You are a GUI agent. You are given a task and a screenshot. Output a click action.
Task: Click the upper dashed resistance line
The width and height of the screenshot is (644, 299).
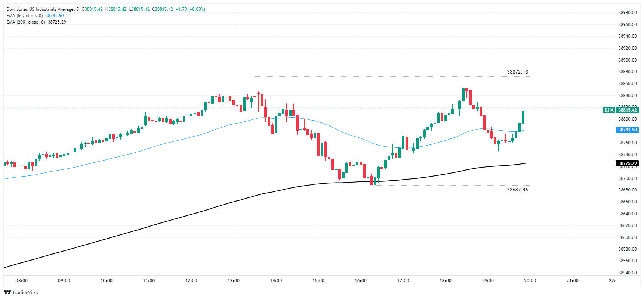[392, 76]
